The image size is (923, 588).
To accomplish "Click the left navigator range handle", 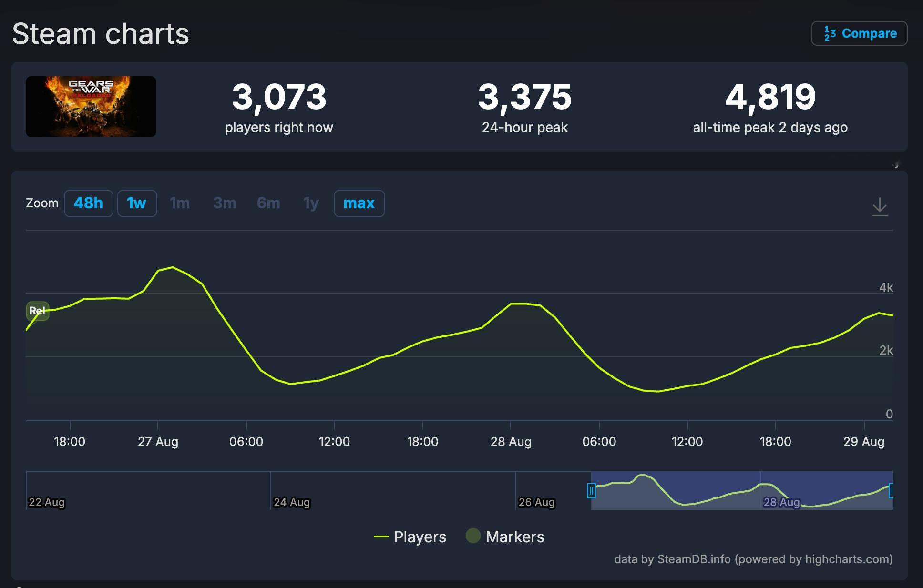I will pyautogui.click(x=591, y=490).
